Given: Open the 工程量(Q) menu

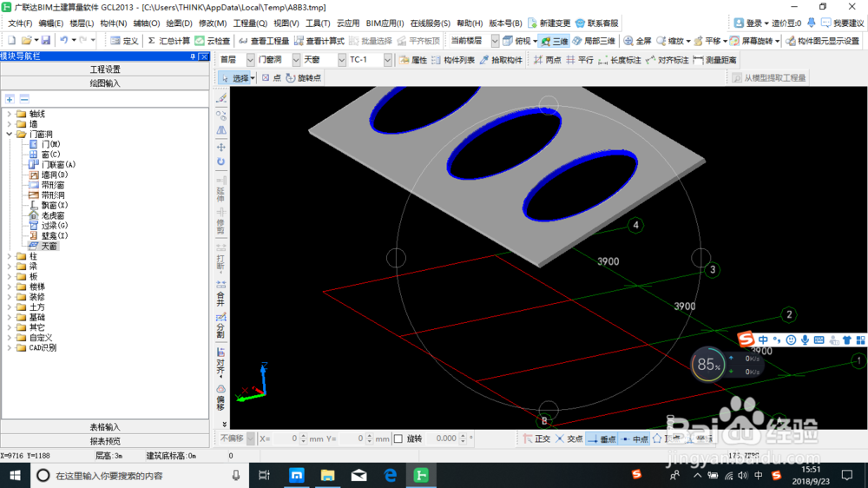Looking at the screenshot, I should point(250,23).
